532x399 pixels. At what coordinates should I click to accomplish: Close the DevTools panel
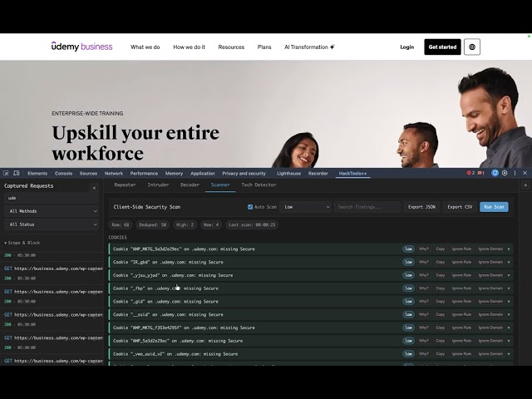pyautogui.click(x=525, y=173)
